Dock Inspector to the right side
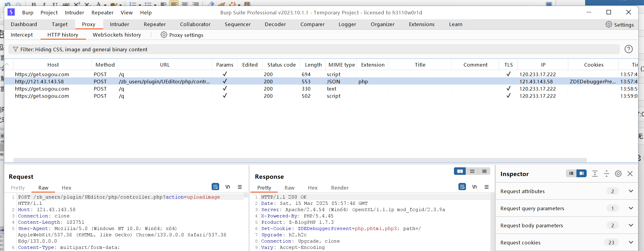This screenshot has height=251, width=644. tap(582, 173)
